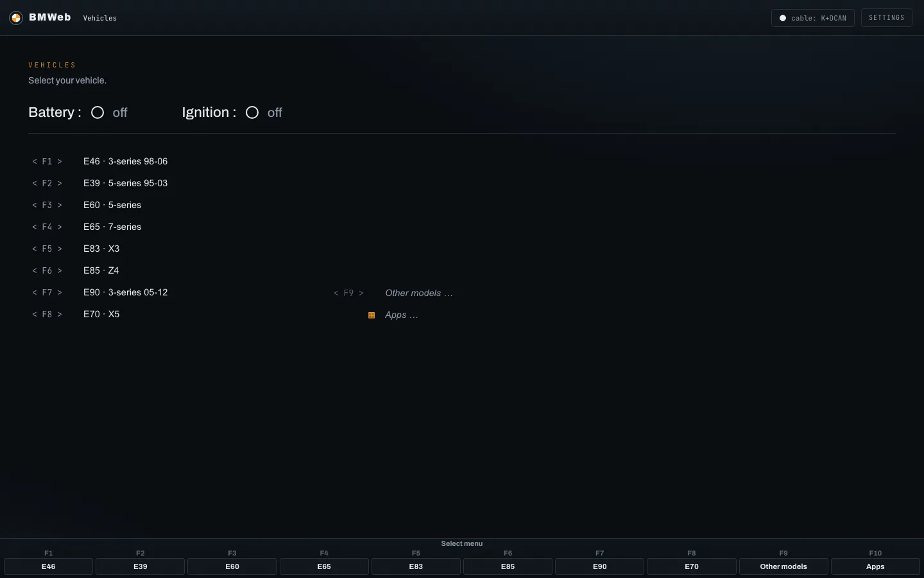Click the Select menu footer label
Screen dimensions: 924x578
pyautogui.click(x=462, y=543)
